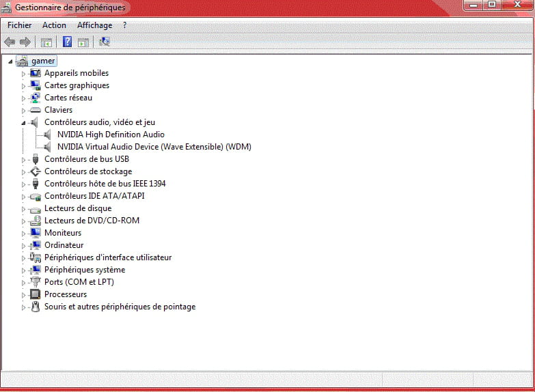Click the speaker icon for Contrôleurs audio
535x392 pixels.
34,122
